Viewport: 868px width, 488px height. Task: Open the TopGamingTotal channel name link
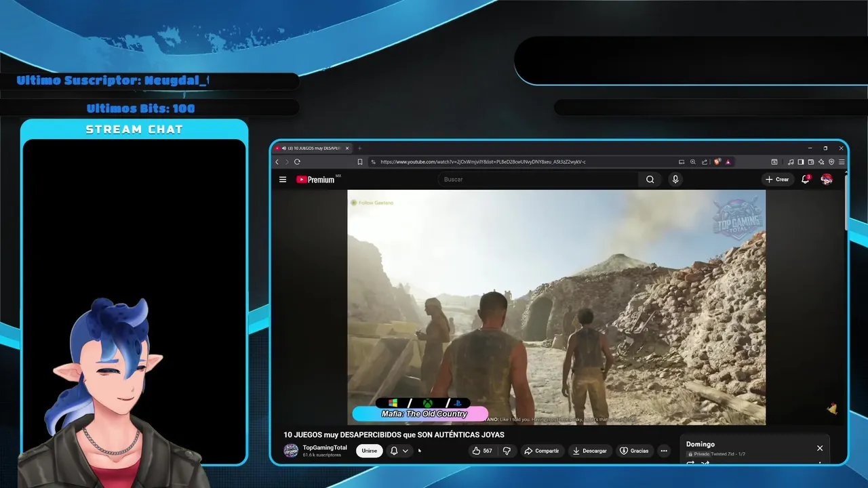click(x=325, y=447)
